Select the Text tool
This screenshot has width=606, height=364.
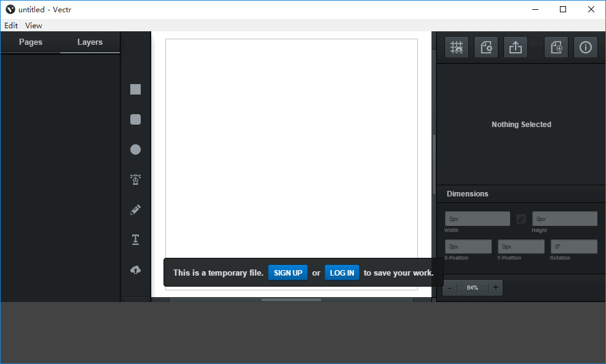click(x=135, y=239)
